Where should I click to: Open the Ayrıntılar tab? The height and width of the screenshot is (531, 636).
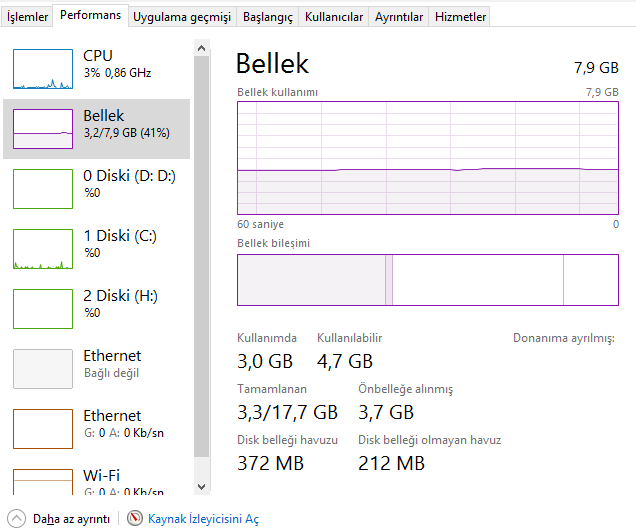[399, 17]
